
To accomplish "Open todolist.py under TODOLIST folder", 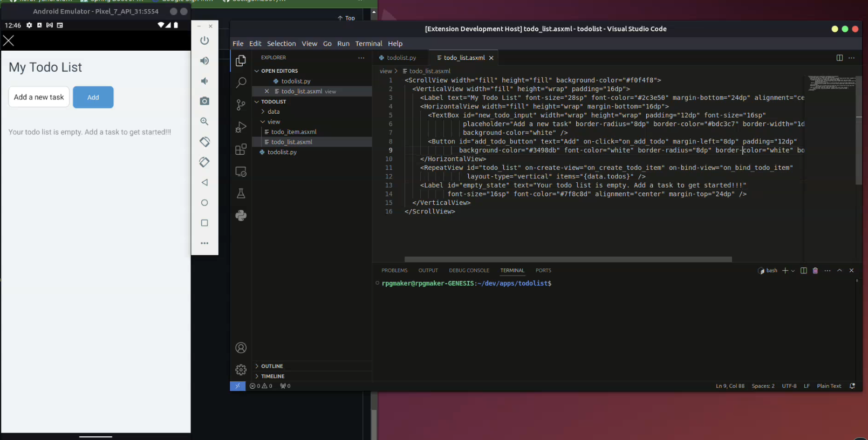I will [x=282, y=153].
